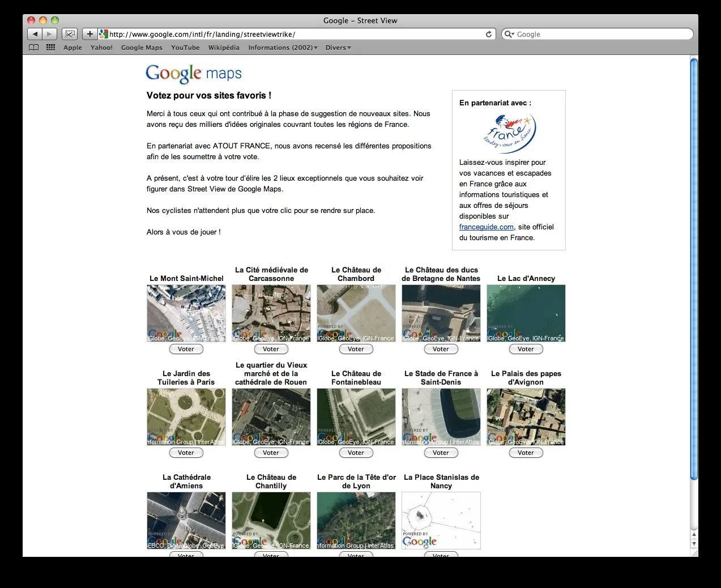This screenshot has height=588, width=721.
Task: Click 'La Place Stanislas de Nancy' title
Action: [x=441, y=482]
